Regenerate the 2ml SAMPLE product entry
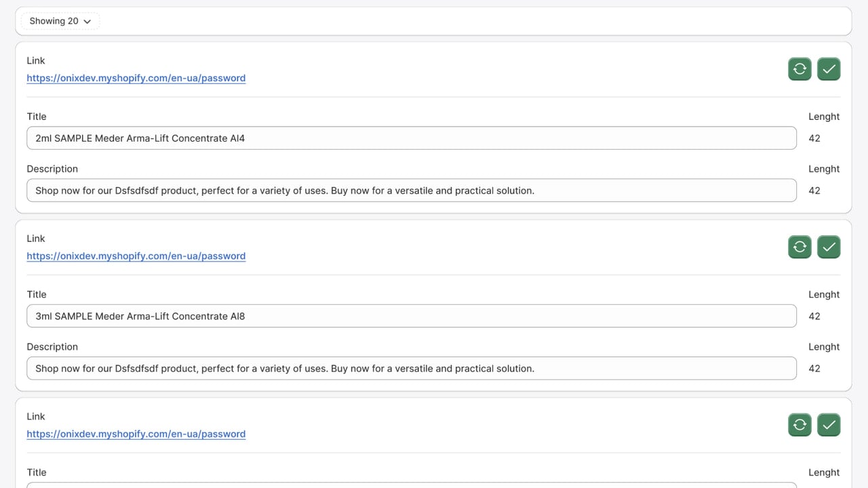 [800, 68]
